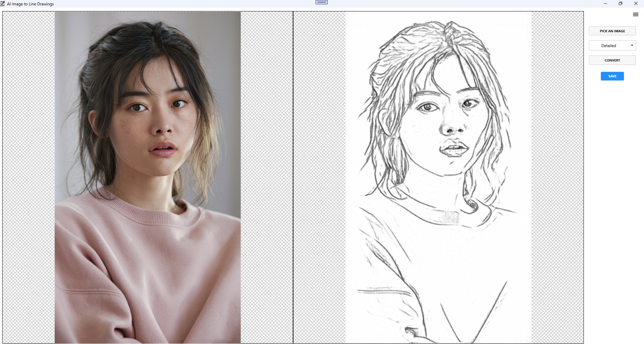Click the application logo next to the window title

[3, 4]
